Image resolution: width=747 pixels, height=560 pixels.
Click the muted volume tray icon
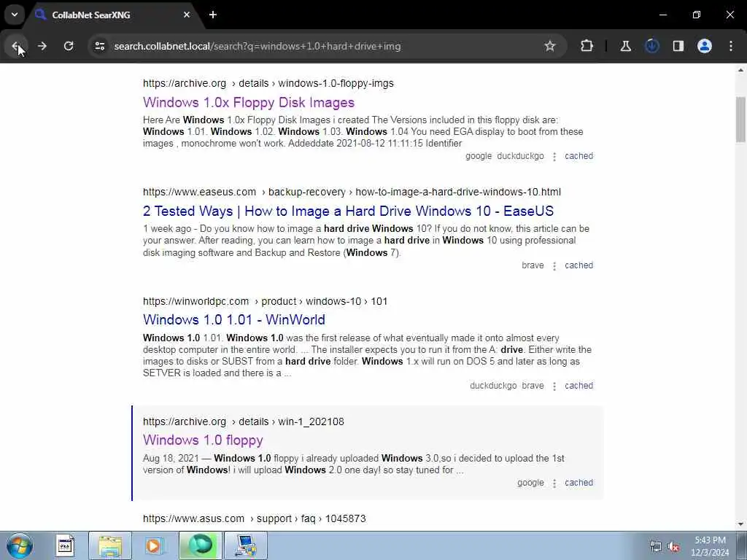(673, 546)
